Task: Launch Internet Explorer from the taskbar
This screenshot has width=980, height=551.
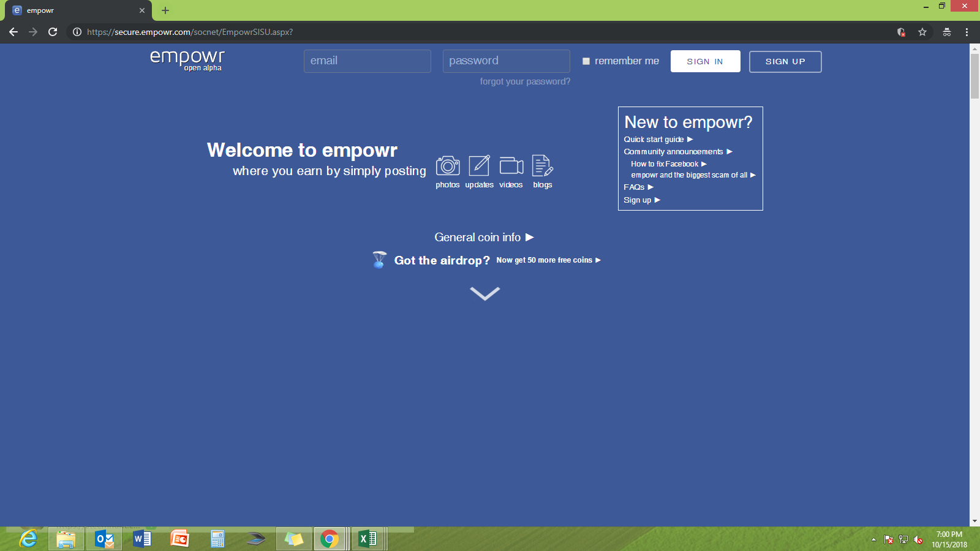Action: pos(28,539)
